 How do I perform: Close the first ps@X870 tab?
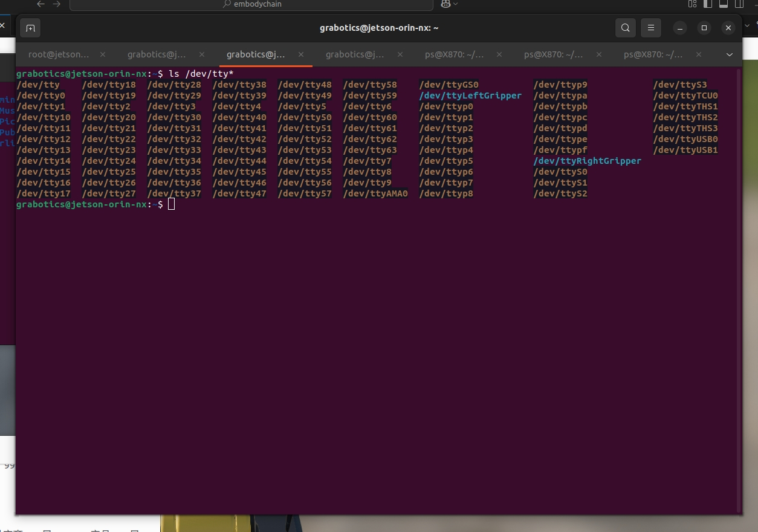(x=499, y=54)
